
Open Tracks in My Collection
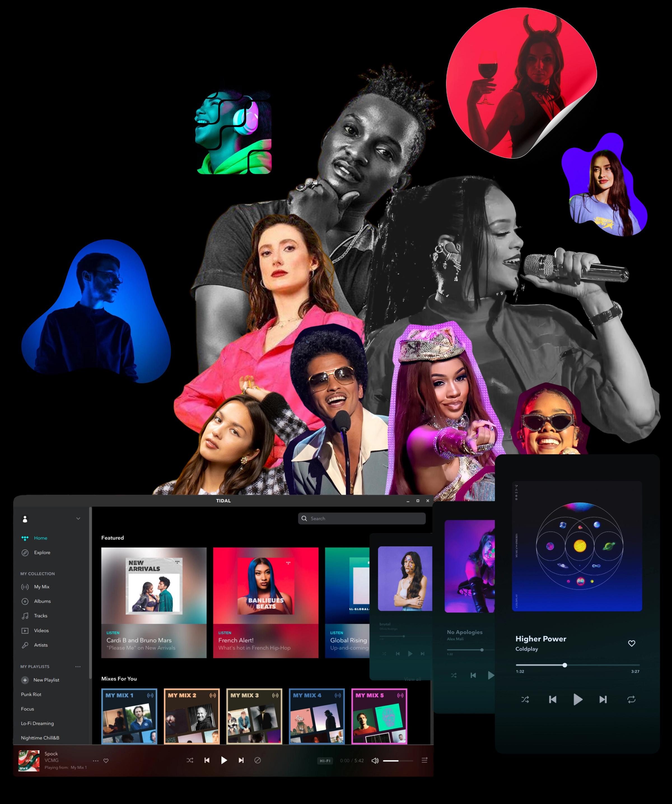coord(34,616)
